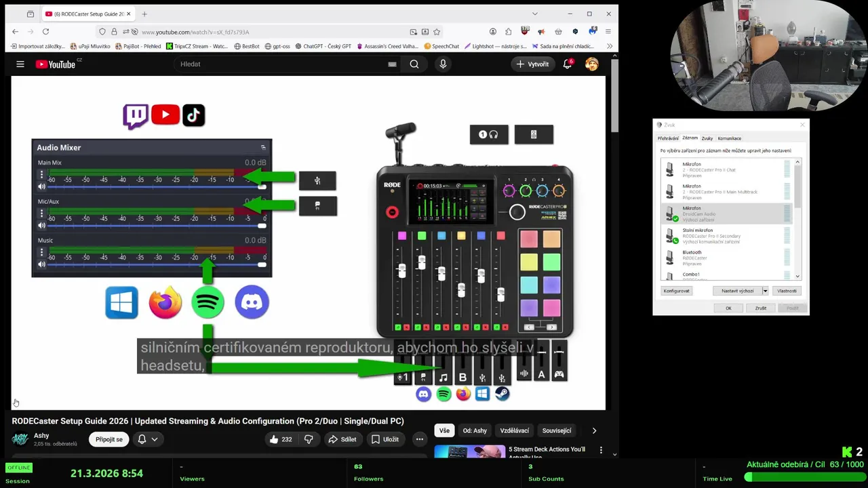Show more bookmarks with the overflow chevron
This screenshot has width=868, height=488.
tap(610, 46)
